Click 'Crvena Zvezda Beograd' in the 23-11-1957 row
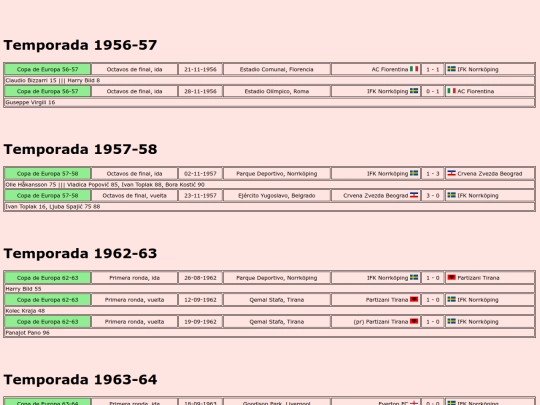This screenshot has height=405, width=540. point(376,196)
